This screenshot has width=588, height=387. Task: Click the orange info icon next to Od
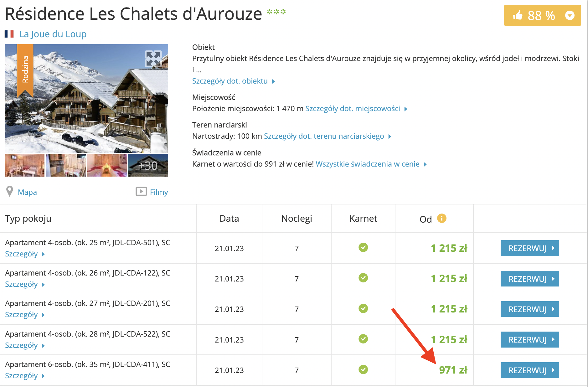(x=441, y=218)
